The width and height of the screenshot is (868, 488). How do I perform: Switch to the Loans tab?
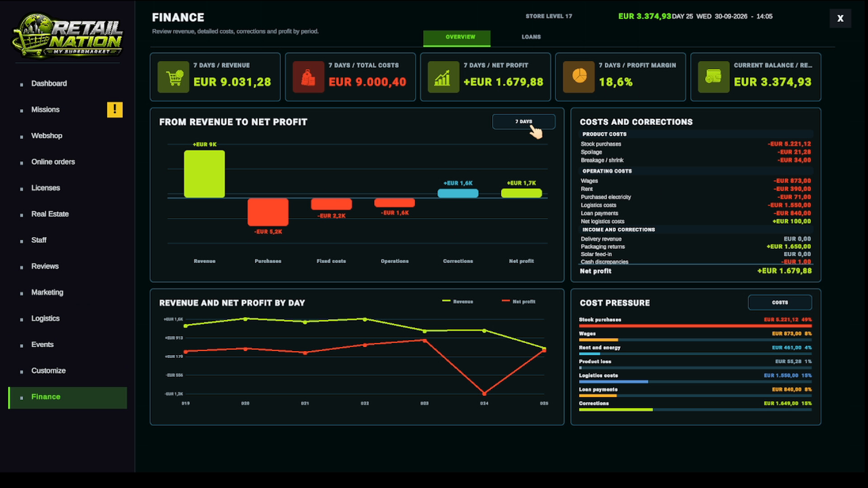[531, 37]
